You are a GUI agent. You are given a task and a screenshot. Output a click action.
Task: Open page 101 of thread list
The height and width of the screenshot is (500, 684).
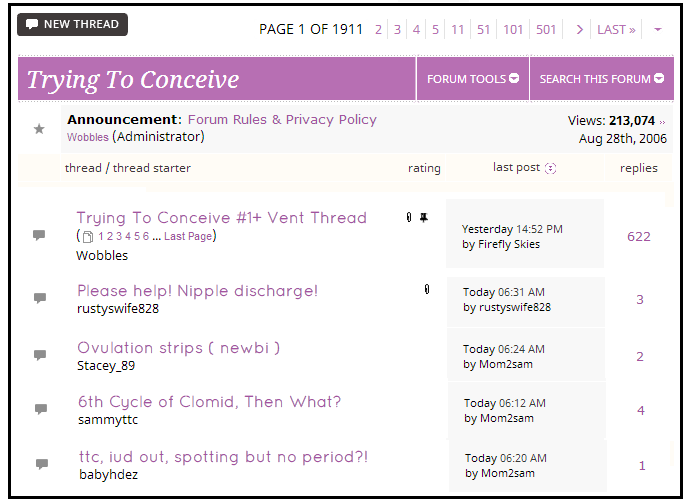point(513,30)
